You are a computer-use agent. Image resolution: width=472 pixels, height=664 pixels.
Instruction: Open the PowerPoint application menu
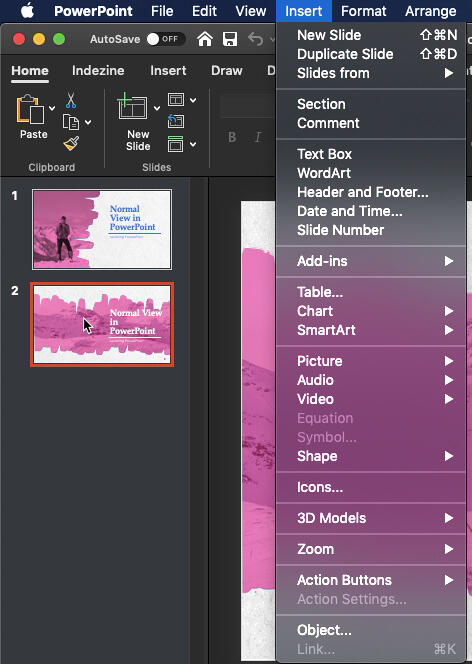point(93,11)
